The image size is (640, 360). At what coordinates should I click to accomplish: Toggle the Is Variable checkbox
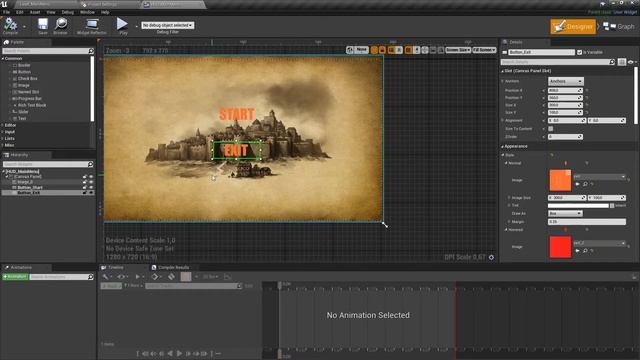click(x=579, y=52)
